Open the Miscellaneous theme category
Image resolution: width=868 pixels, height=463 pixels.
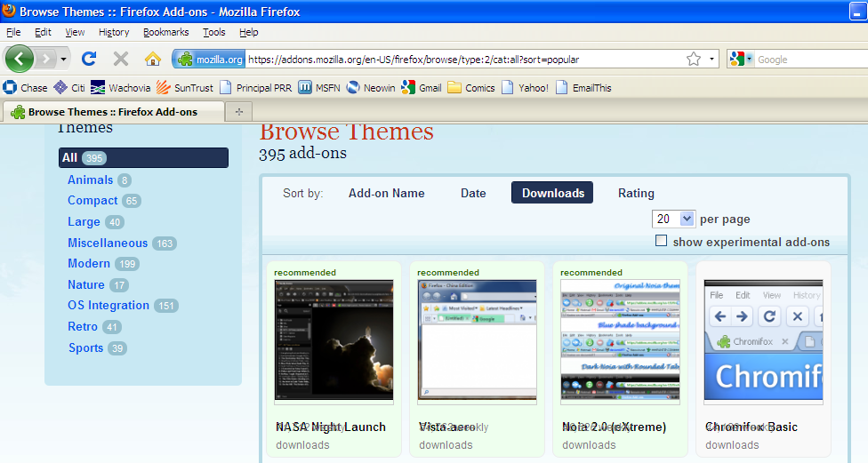coord(108,243)
